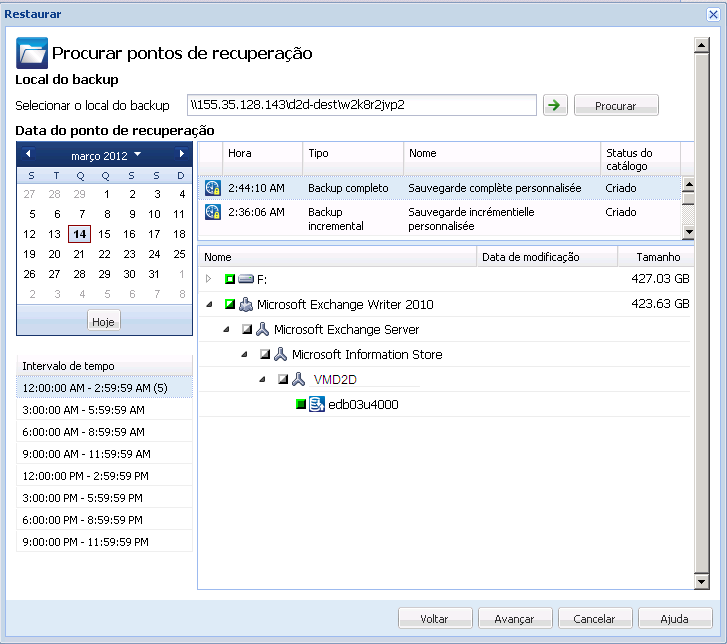727x644 pixels.
Task: Click the VMD2D node icon
Action: pyautogui.click(x=298, y=379)
